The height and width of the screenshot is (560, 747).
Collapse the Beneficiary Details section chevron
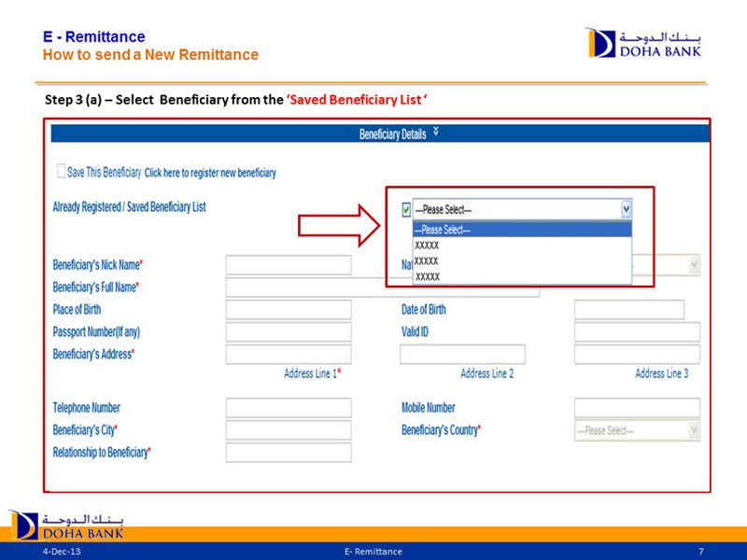point(436,133)
